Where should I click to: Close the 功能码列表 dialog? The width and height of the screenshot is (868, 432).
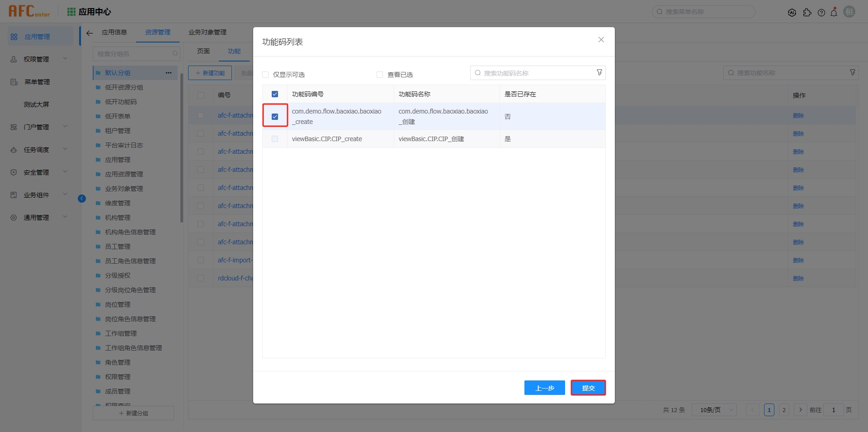601,40
